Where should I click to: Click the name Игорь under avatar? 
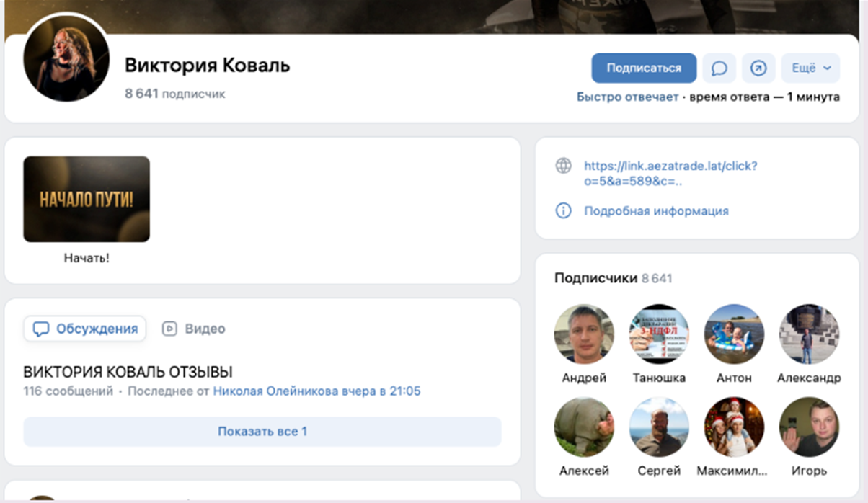[x=809, y=471]
